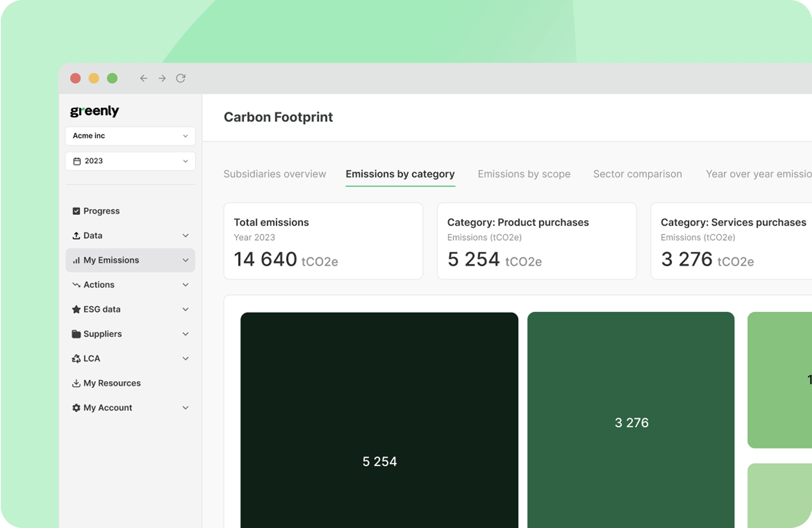Viewport: 812px width, 528px height.
Task: Switch to Subsidiaries overview tab
Action: pos(275,174)
